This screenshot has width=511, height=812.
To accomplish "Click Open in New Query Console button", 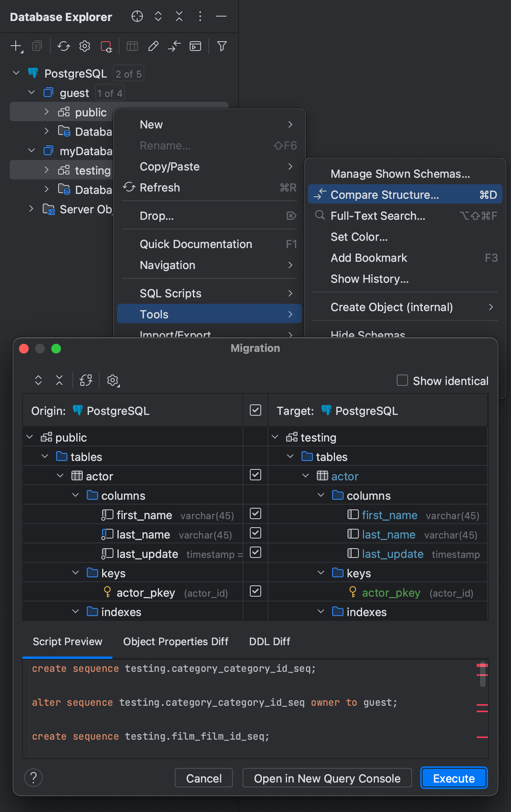I will 327,778.
